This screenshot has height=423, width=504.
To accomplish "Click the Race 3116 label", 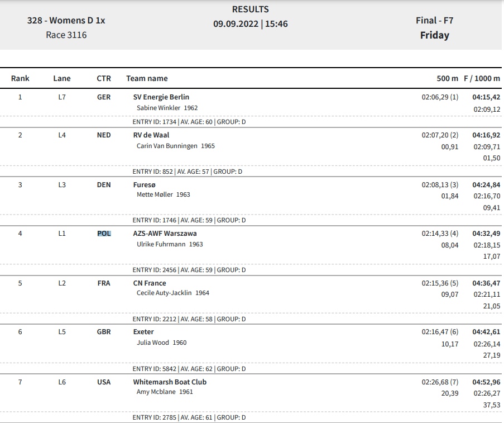I will pos(66,35).
